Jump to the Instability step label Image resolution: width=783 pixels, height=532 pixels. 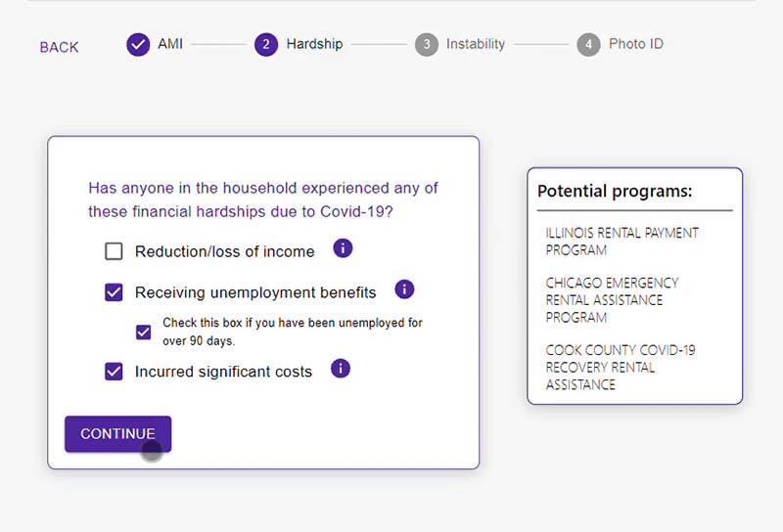[x=476, y=44]
